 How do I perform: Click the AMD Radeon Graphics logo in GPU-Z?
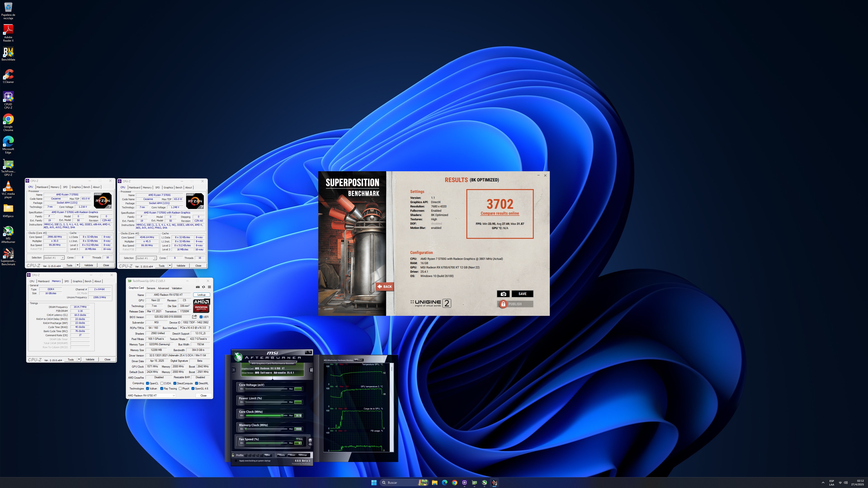click(x=201, y=305)
